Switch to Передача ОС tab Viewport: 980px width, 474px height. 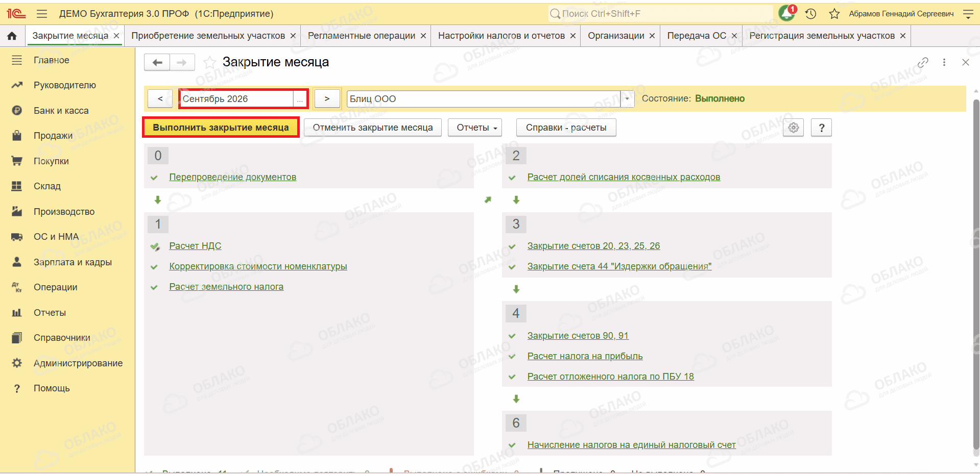pyautogui.click(x=697, y=36)
